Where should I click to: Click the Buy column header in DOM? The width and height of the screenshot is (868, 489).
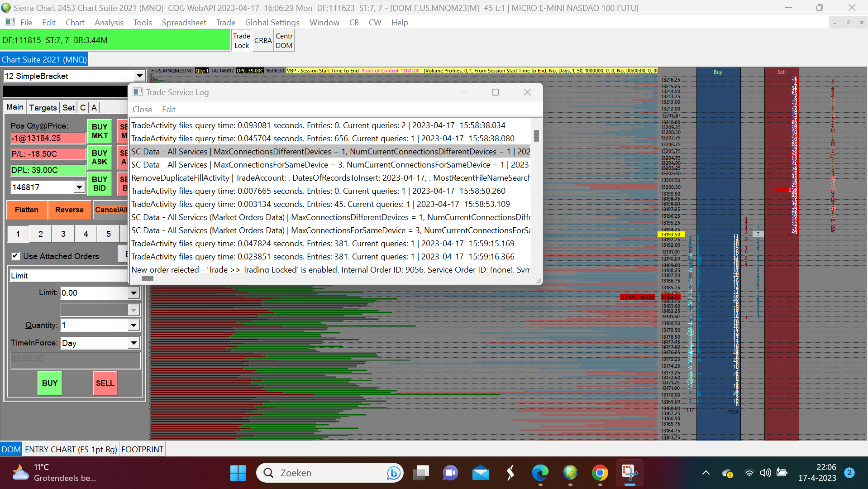[x=718, y=72]
